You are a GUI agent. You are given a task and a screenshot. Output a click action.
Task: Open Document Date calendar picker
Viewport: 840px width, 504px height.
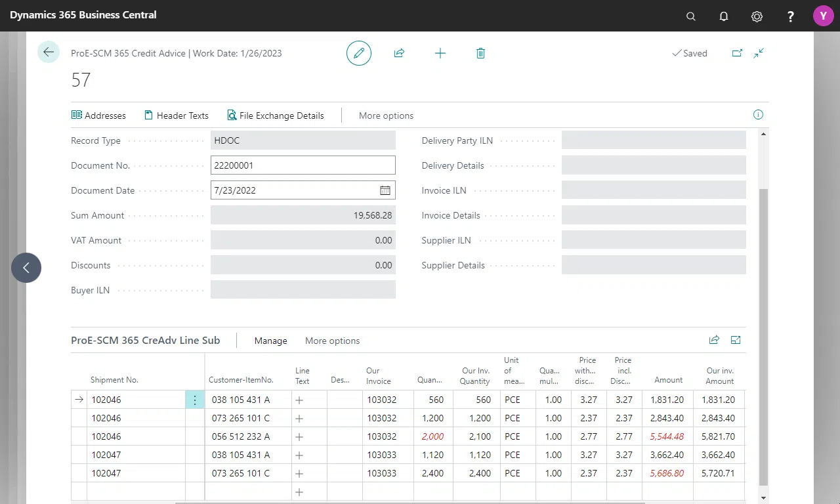pos(385,190)
